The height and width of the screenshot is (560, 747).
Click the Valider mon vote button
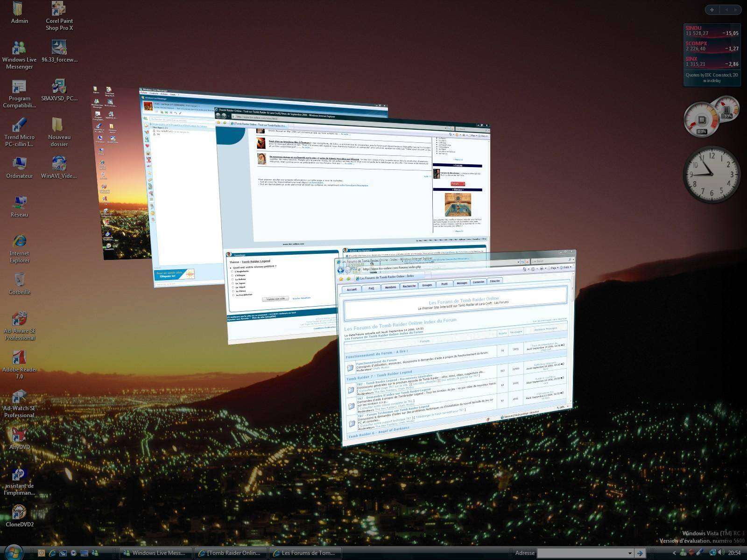coord(275,299)
